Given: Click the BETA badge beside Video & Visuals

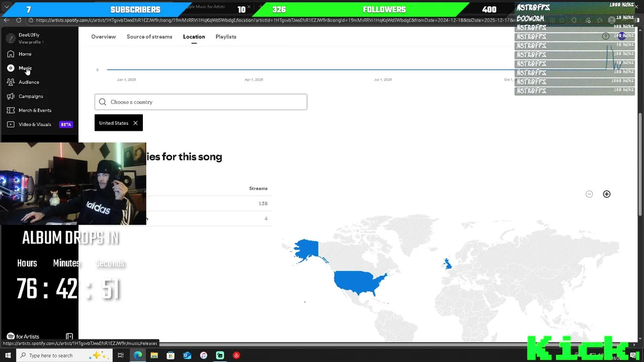Looking at the screenshot, I should click(x=66, y=124).
